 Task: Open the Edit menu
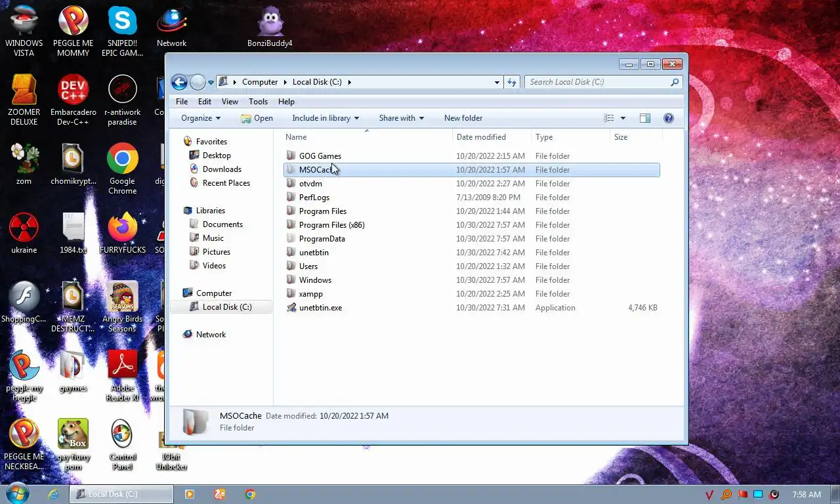coord(205,102)
